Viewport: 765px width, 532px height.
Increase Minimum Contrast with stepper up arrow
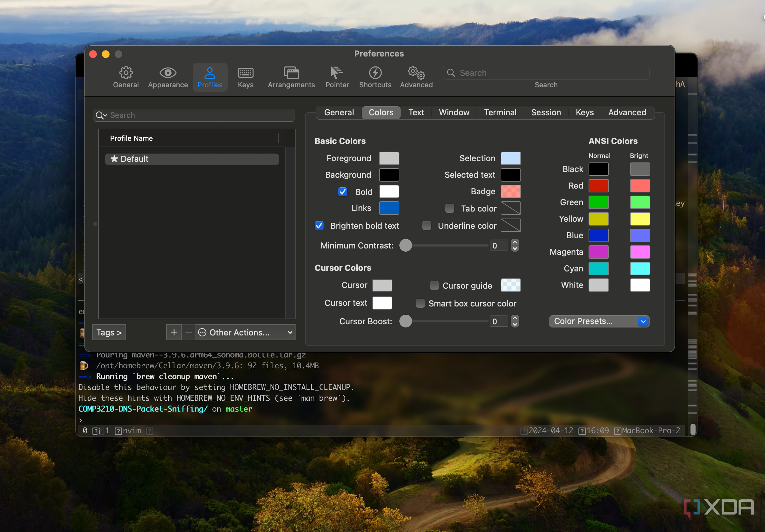tap(515, 242)
